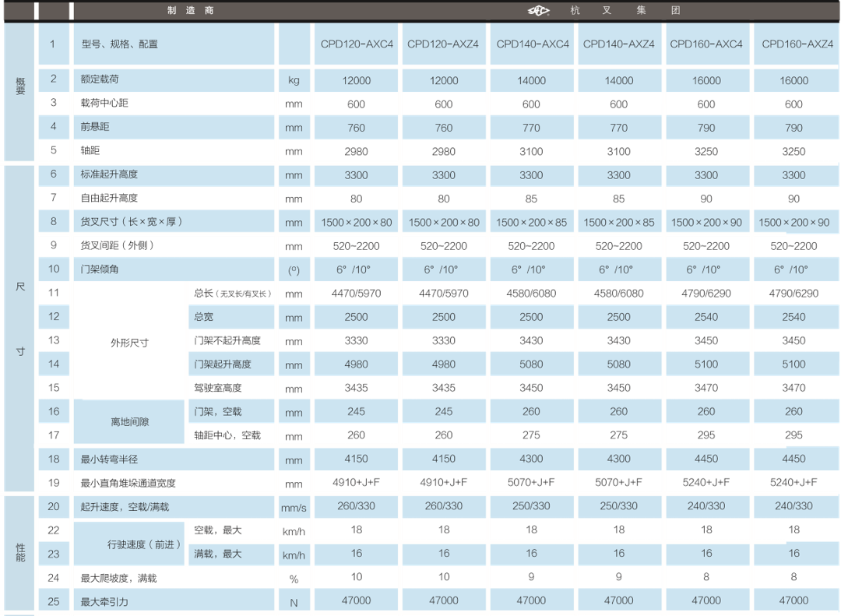Image resolution: width=841 pixels, height=616 pixels.
Task: Click the 概要 section label on the left
Action: point(20,85)
